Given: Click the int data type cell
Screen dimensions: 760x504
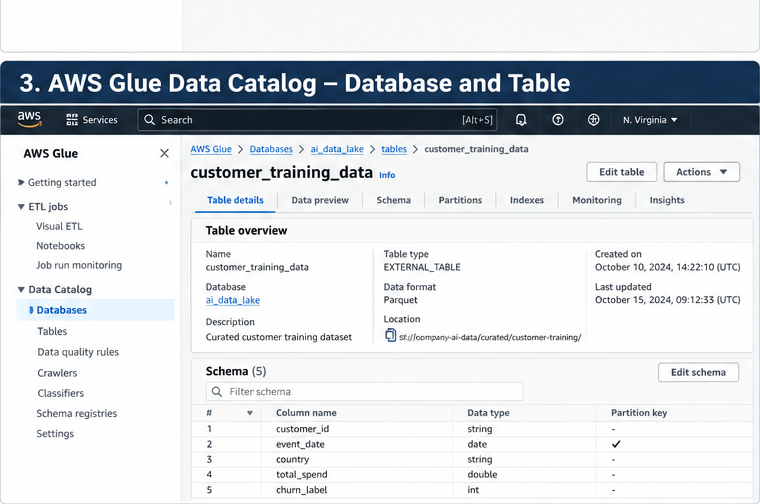Looking at the screenshot, I should click(x=473, y=490).
